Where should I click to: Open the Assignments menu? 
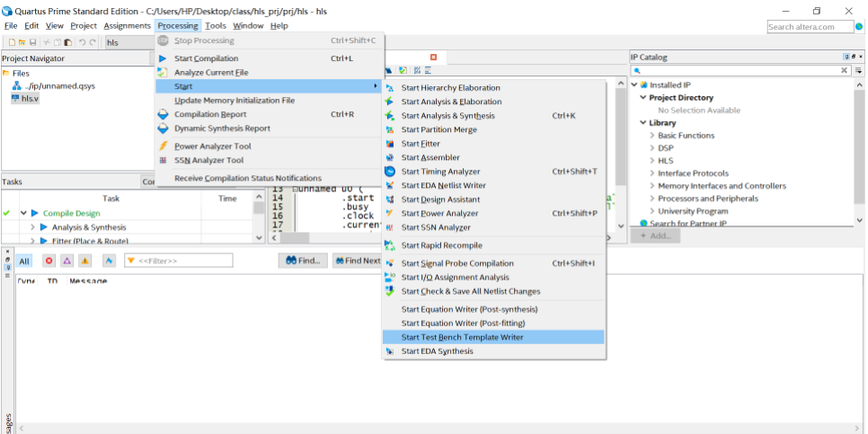click(x=127, y=25)
